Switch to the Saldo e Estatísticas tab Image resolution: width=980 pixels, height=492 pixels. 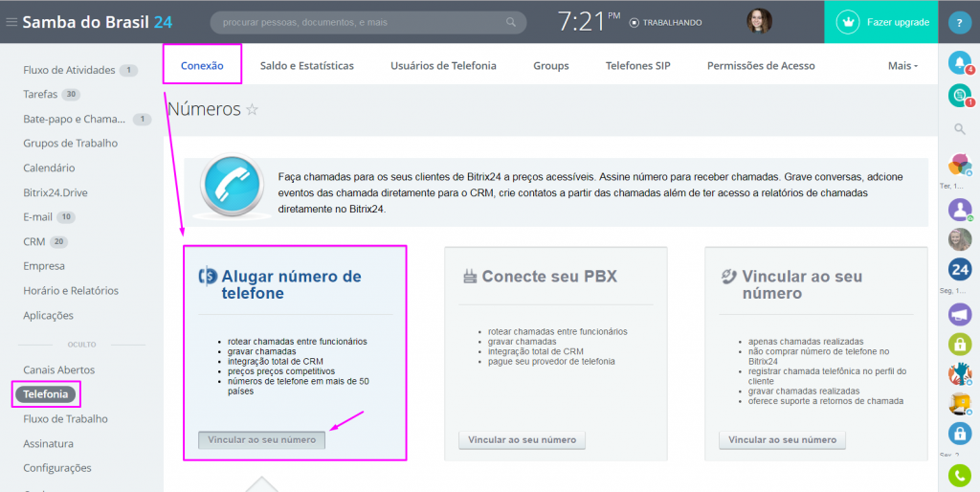(307, 66)
